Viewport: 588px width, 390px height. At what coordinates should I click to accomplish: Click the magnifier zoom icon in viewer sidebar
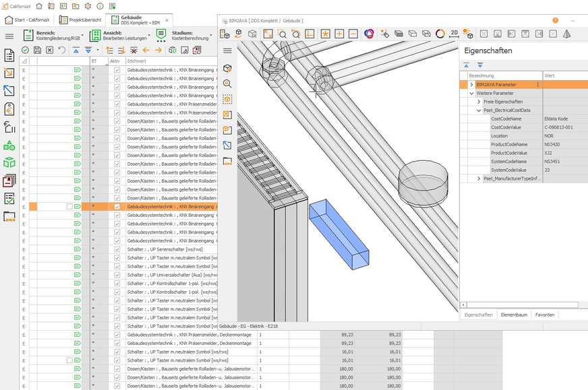pyautogui.click(x=227, y=84)
